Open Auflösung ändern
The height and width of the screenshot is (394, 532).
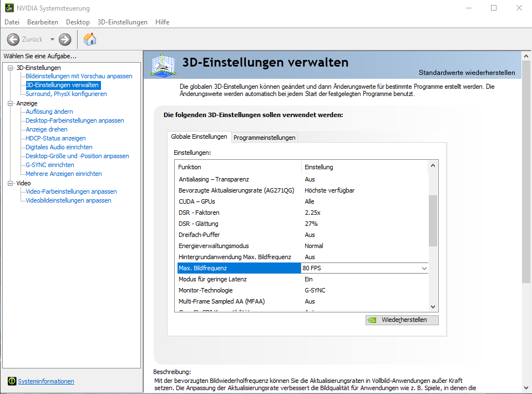(x=49, y=112)
